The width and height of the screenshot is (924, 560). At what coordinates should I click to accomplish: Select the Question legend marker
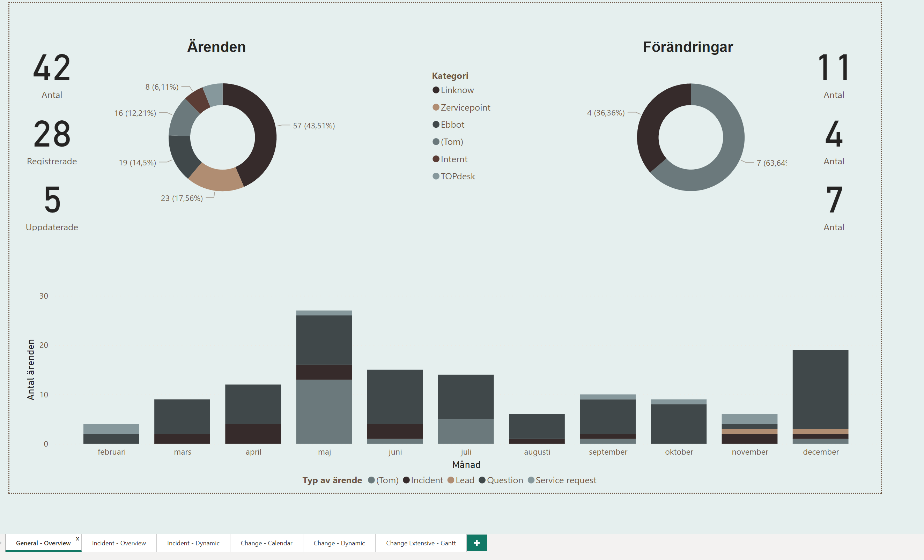click(x=482, y=480)
